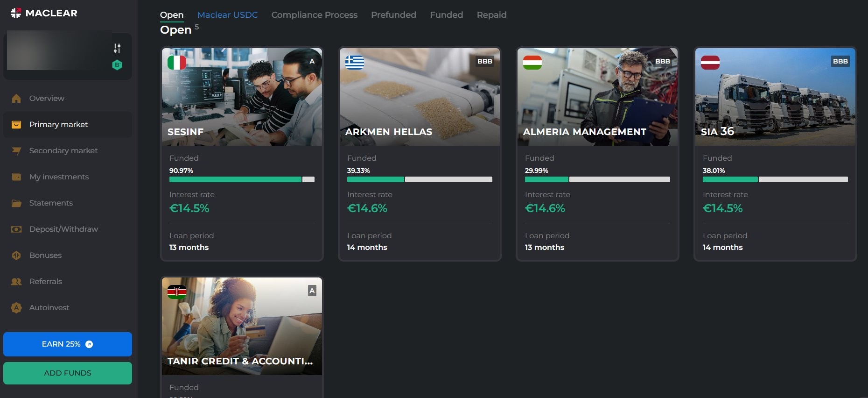The image size is (868, 398).
Task: Click the BBB rating badge on SIA 36
Action: (x=840, y=61)
